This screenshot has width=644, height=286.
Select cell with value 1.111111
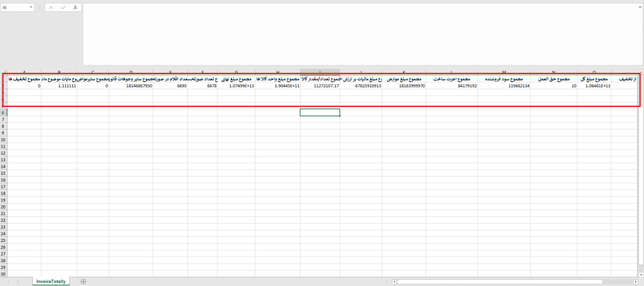[59, 85]
